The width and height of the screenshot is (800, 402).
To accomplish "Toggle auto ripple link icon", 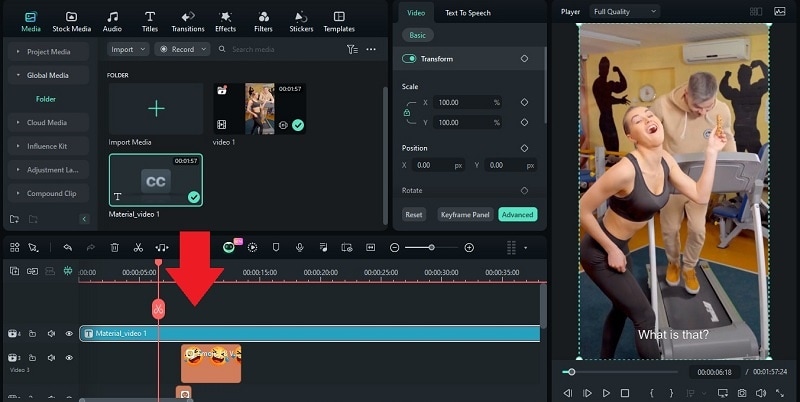I will pos(32,271).
